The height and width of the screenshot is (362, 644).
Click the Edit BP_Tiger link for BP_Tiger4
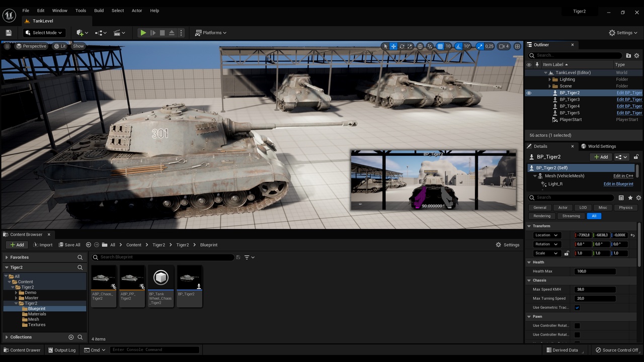click(629, 106)
